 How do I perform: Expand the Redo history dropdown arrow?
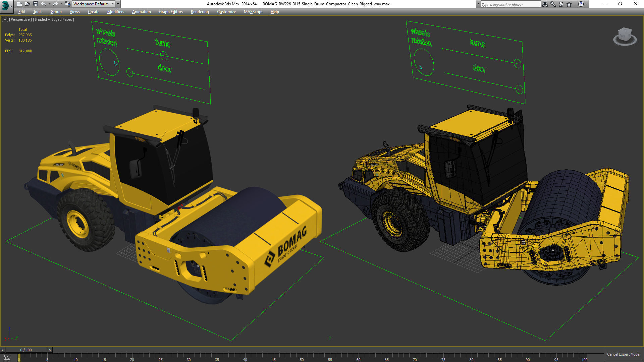61,4
